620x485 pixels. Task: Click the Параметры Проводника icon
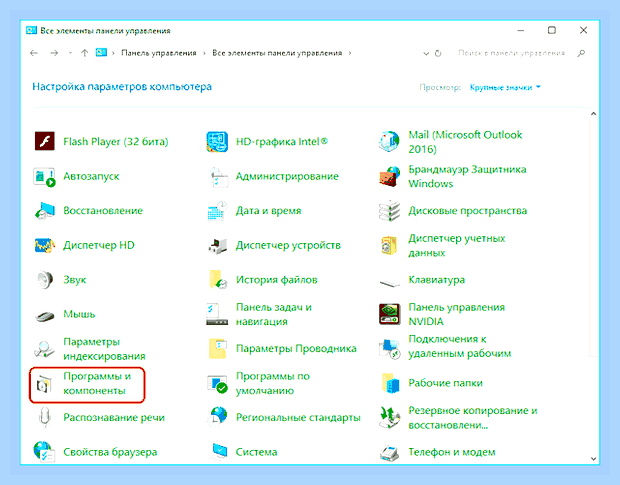[217, 349]
